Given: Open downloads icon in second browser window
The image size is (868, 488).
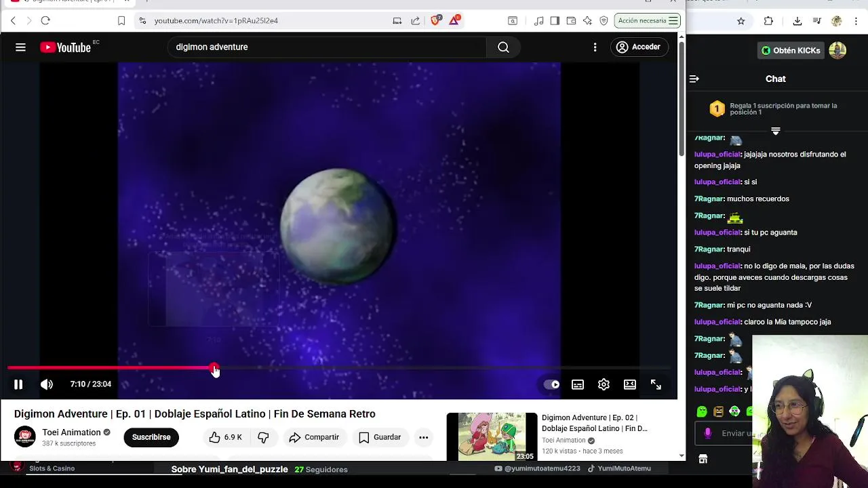Looking at the screenshot, I should tap(797, 21).
